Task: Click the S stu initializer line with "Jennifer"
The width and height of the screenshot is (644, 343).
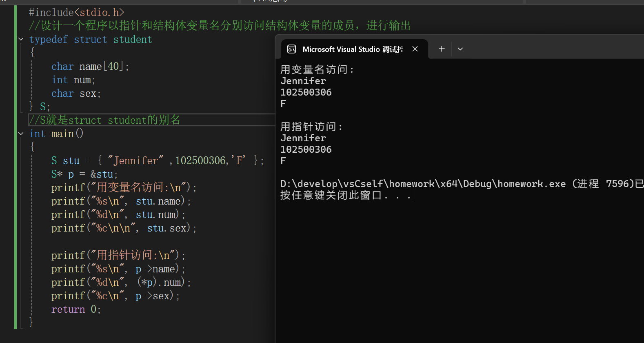Action: click(x=158, y=160)
